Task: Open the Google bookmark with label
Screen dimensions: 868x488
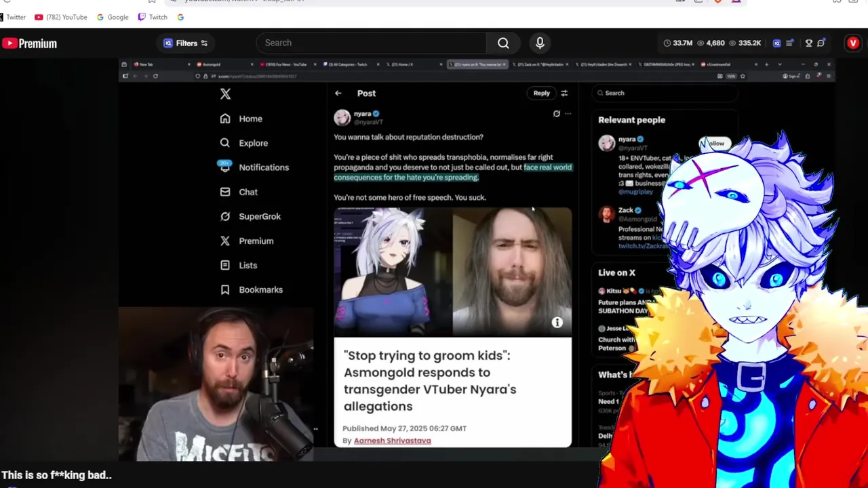Action: coord(113,17)
